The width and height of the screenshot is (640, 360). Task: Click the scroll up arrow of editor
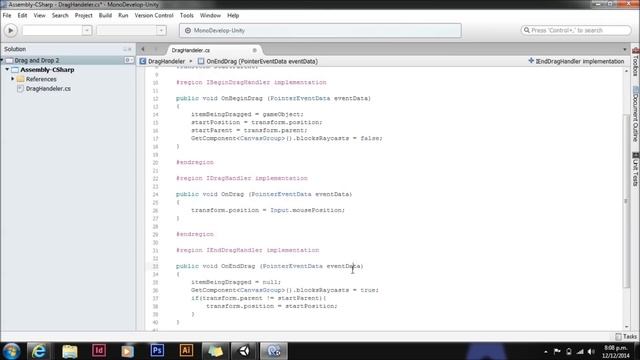click(x=627, y=71)
